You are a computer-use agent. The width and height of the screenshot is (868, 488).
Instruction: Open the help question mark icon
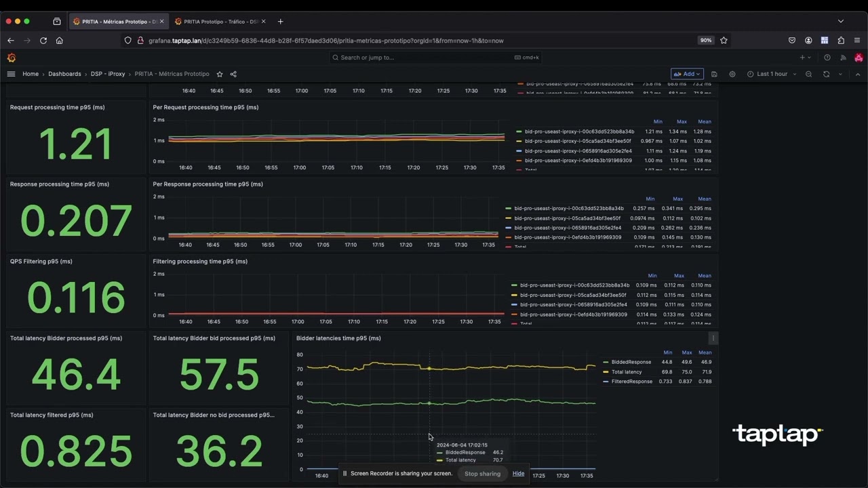coord(827,58)
